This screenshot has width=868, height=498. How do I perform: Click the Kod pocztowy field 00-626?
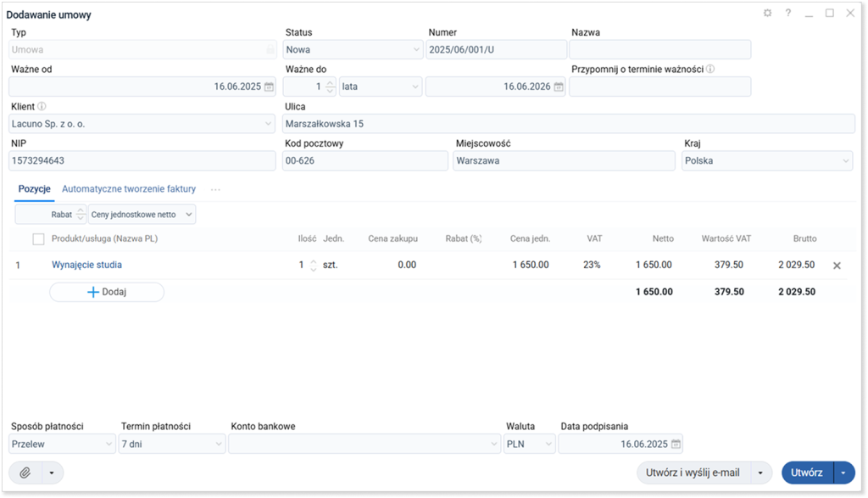coord(365,161)
